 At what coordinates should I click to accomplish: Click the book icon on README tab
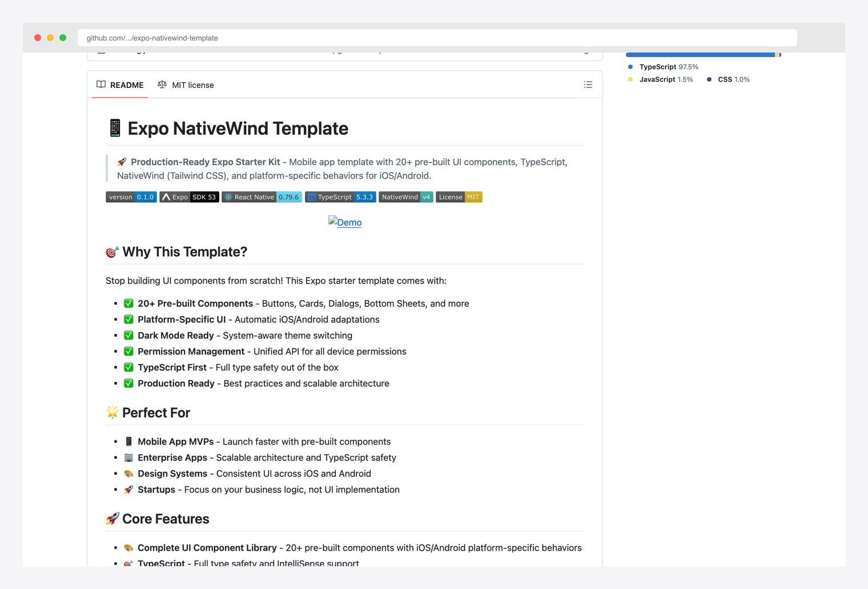pyautogui.click(x=101, y=84)
